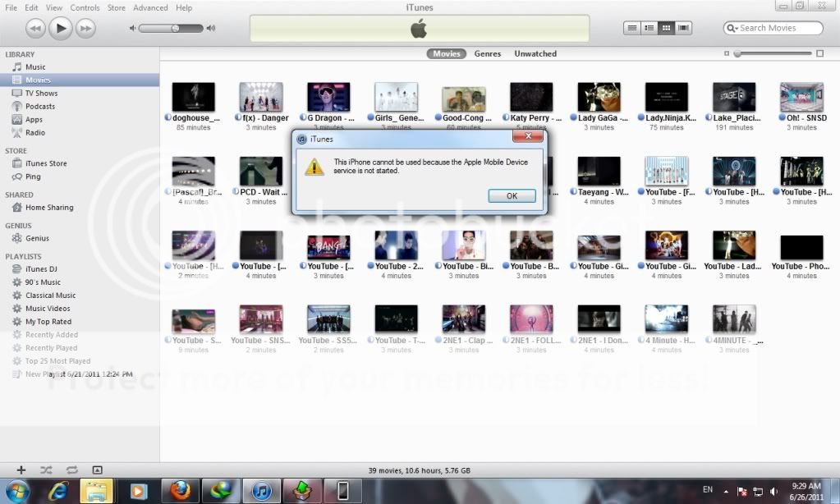The height and width of the screenshot is (504, 840).
Task: Open iTunes Store in sidebar
Action: (x=46, y=163)
